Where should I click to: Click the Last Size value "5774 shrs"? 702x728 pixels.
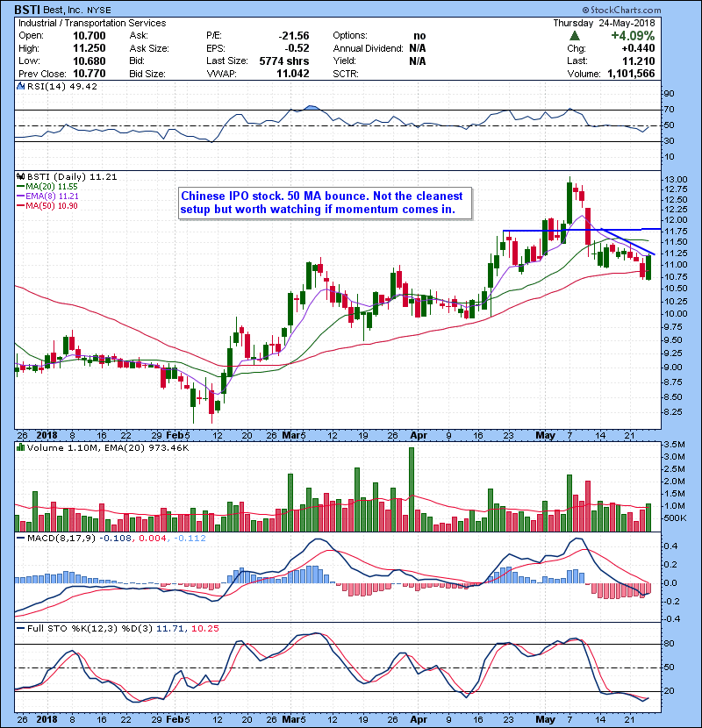click(x=283, y=61)
